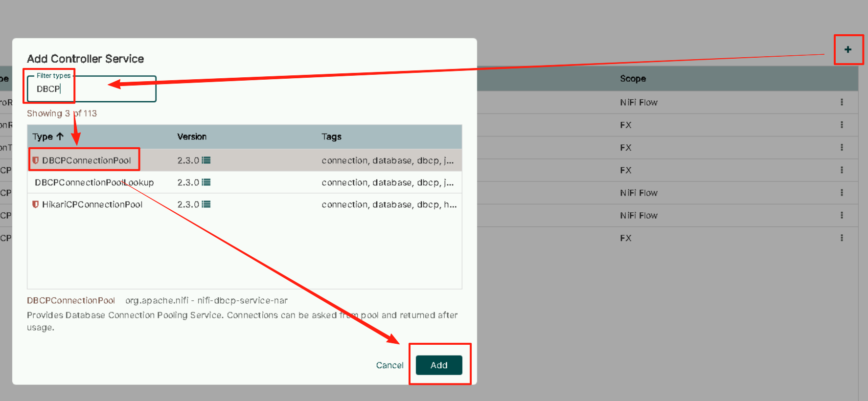Click the plus icon to add controller service

(x=848, y=49)
